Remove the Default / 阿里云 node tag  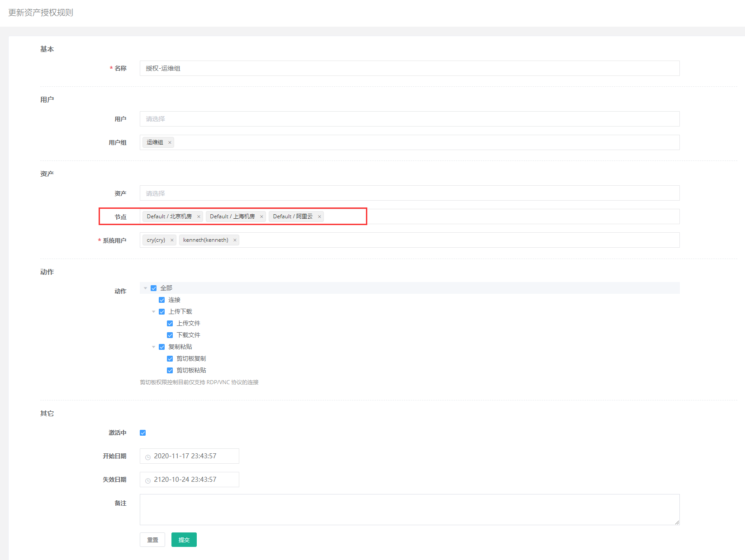point(319,216)
